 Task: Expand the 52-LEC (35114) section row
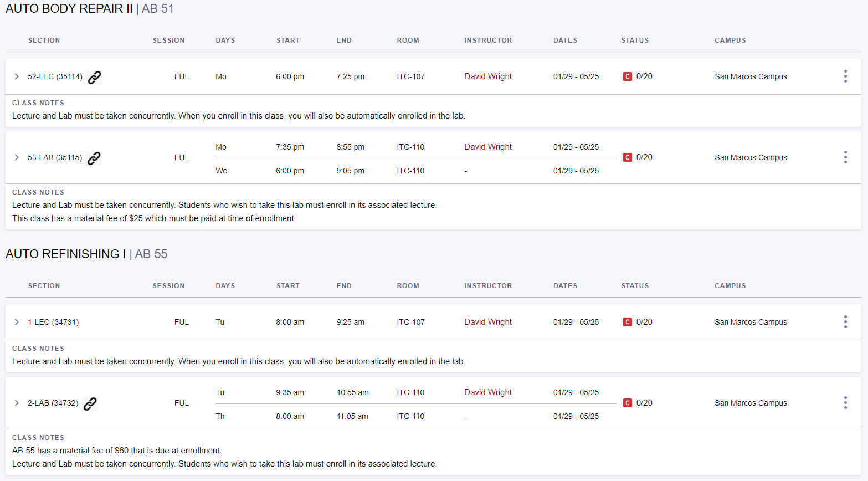click(x=17, y=76)
